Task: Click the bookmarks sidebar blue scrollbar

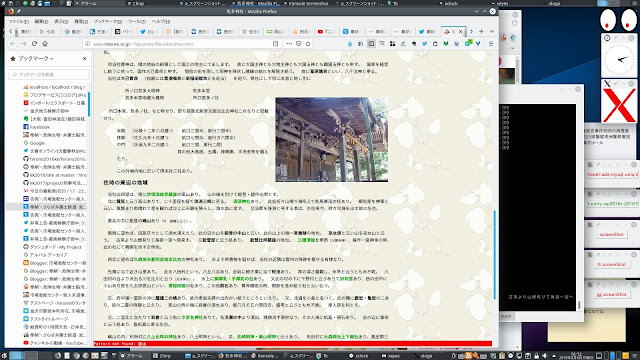Action: point(89,104)
